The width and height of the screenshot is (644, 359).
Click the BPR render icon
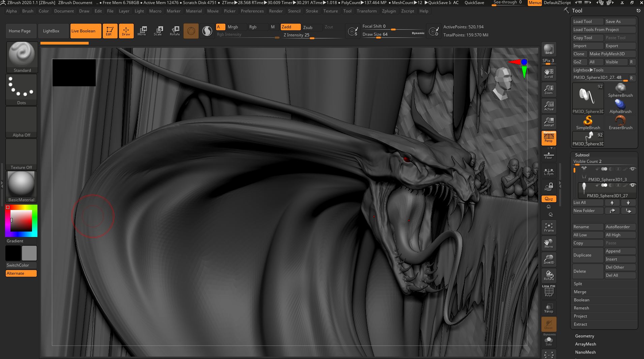(x=549, y=49)
